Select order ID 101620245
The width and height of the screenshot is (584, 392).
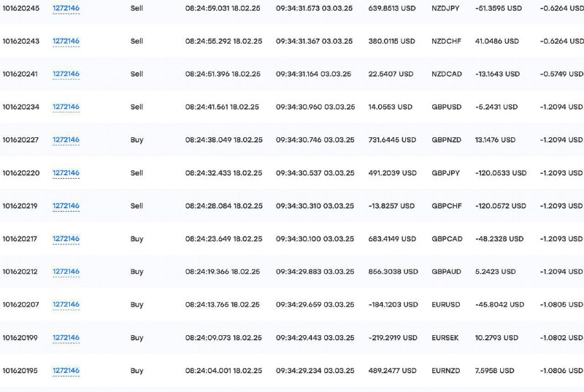click(x=21, y=8)
